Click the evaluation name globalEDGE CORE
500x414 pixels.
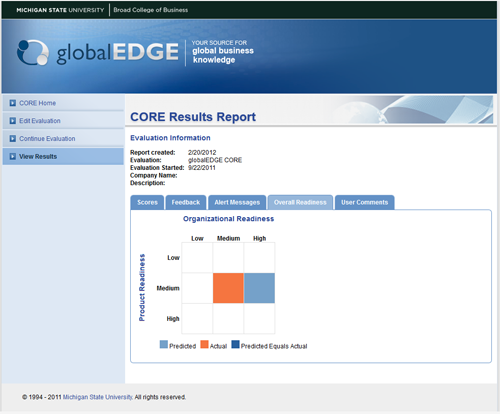(215, 160)
